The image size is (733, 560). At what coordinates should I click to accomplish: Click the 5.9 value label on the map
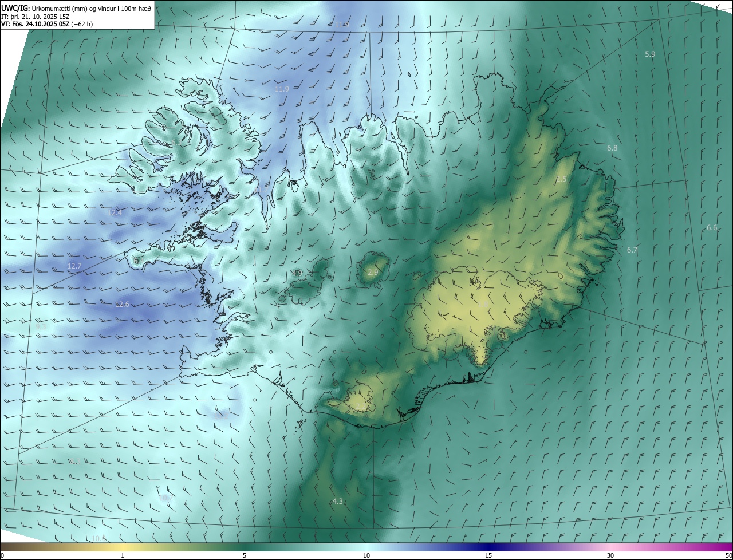(x=650, y=54)
